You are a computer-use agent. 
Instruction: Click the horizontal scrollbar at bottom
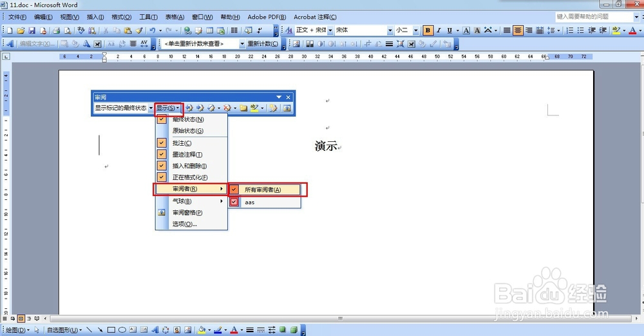(340, 319)
